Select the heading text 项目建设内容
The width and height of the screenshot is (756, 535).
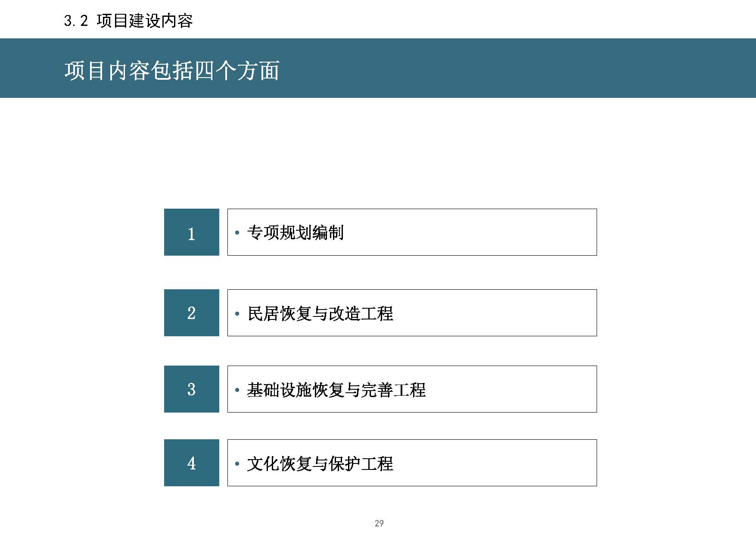[x=145, y=20]
